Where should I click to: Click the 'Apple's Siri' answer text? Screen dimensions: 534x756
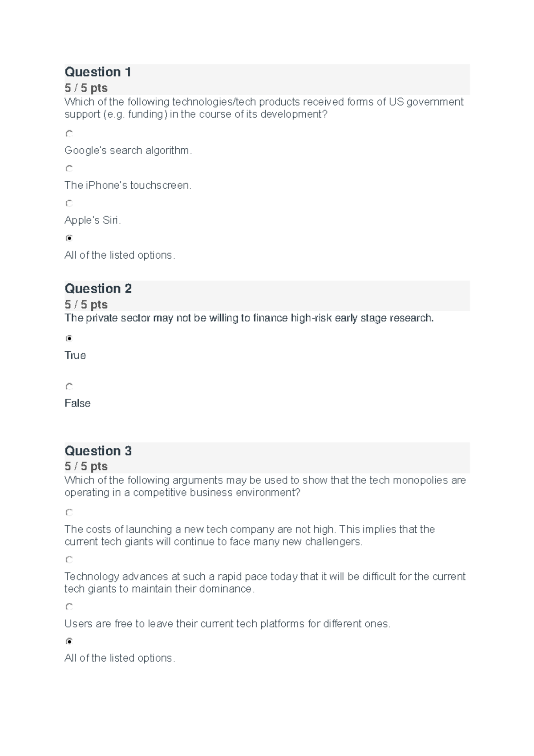pos(93,220)
